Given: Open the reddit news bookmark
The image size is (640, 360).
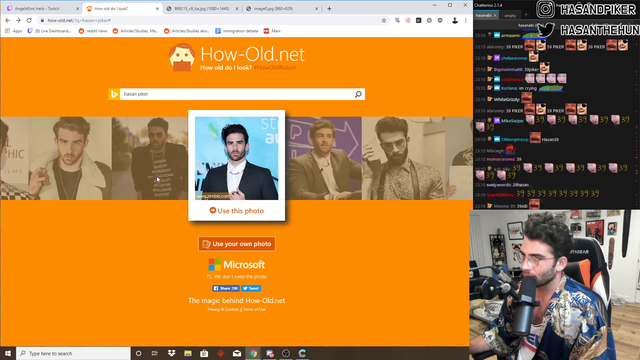Looking at the screenshot, I should [x=93, y=31].
